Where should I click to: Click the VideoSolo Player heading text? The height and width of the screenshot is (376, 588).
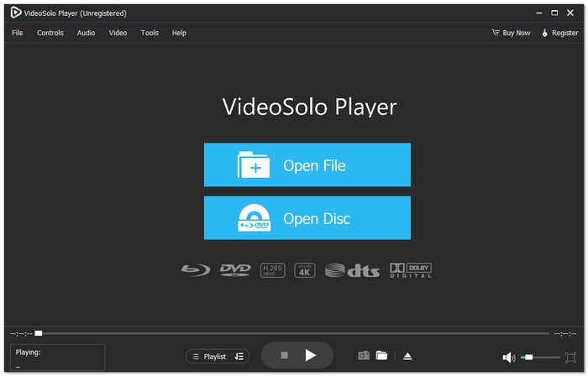[x=309, y=107]
